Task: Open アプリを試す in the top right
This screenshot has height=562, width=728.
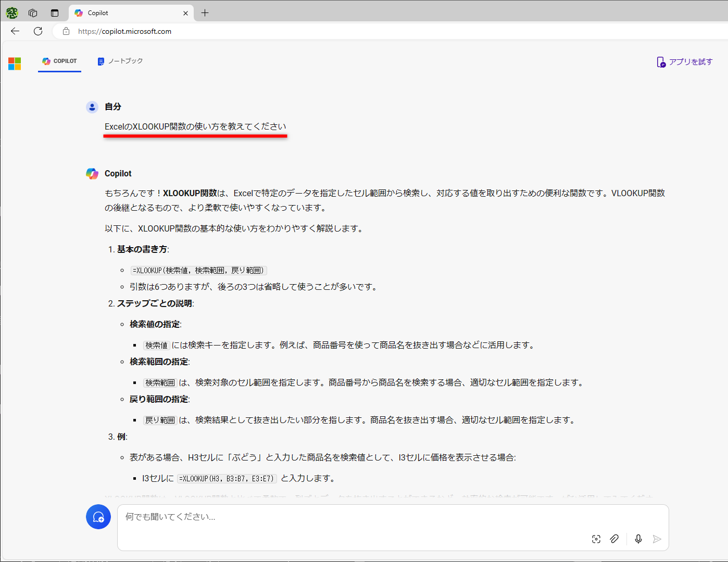Action: (685, 61)
